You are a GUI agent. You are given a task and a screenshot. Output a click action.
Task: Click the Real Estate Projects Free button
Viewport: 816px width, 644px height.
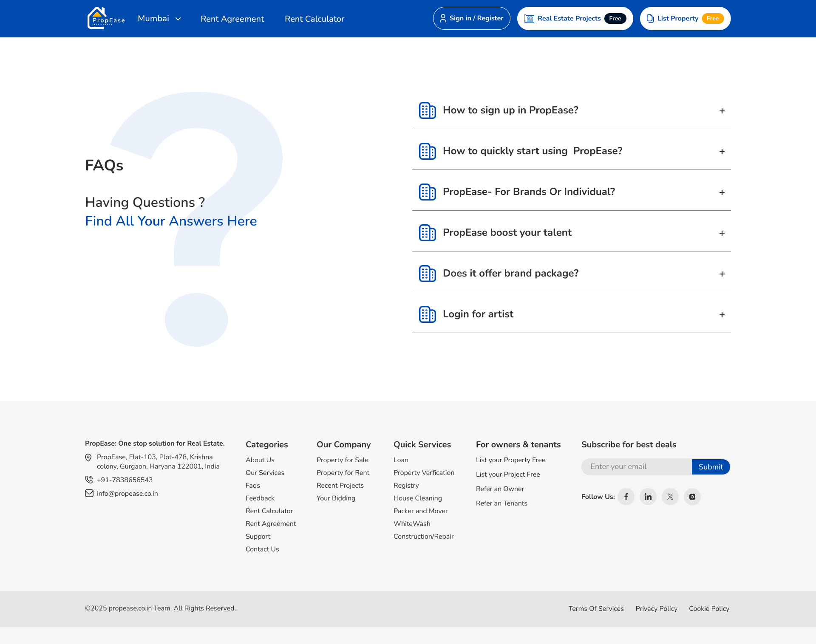click(575, 18)
